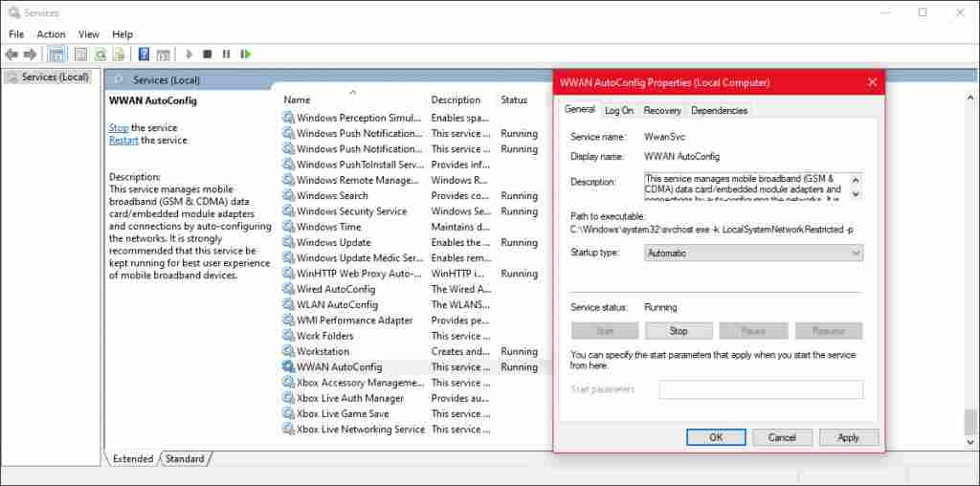Select the Extended view tab

tap(133, 459)
